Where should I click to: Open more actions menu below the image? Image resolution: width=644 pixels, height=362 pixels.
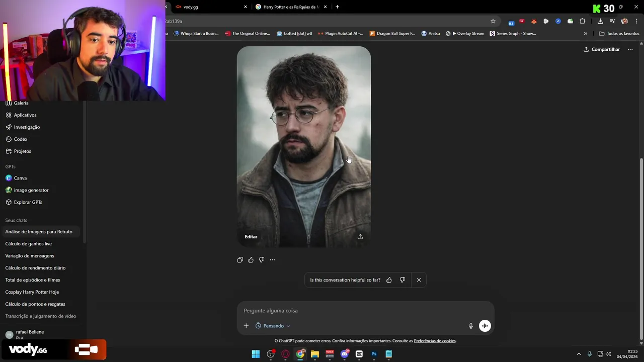tap(272, 260)
